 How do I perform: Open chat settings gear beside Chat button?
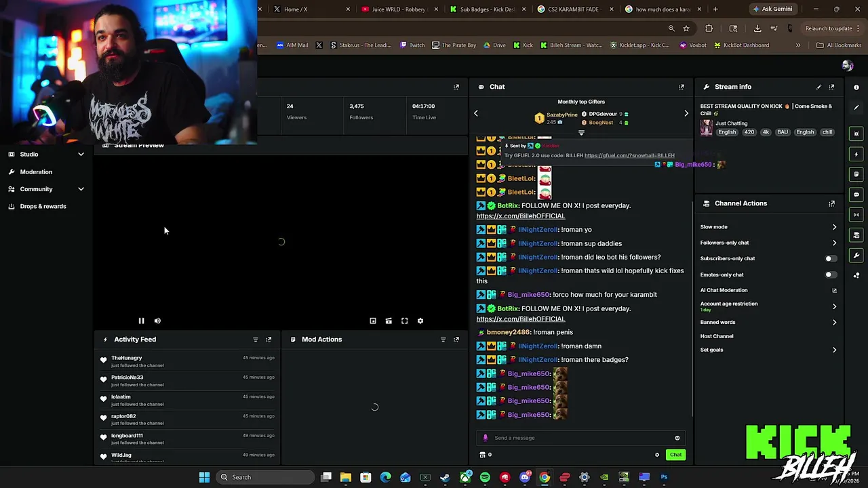pyautogui.click(x=656, y=455)
